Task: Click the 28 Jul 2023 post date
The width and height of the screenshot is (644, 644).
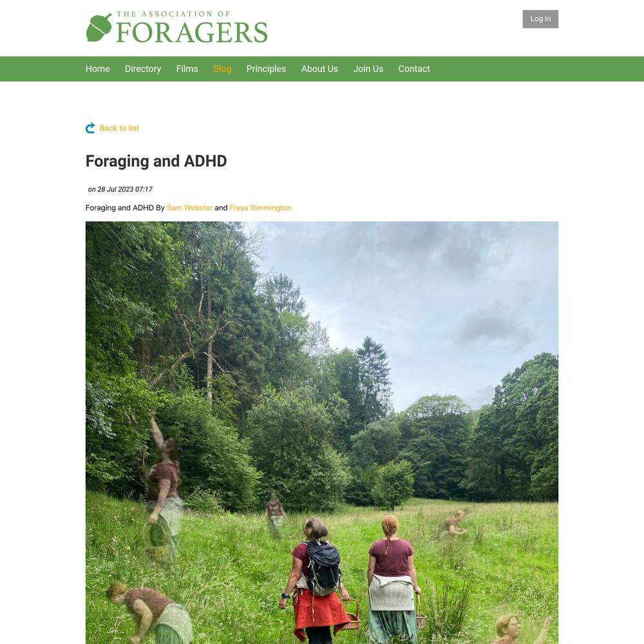Action: (x=120, y=189)
